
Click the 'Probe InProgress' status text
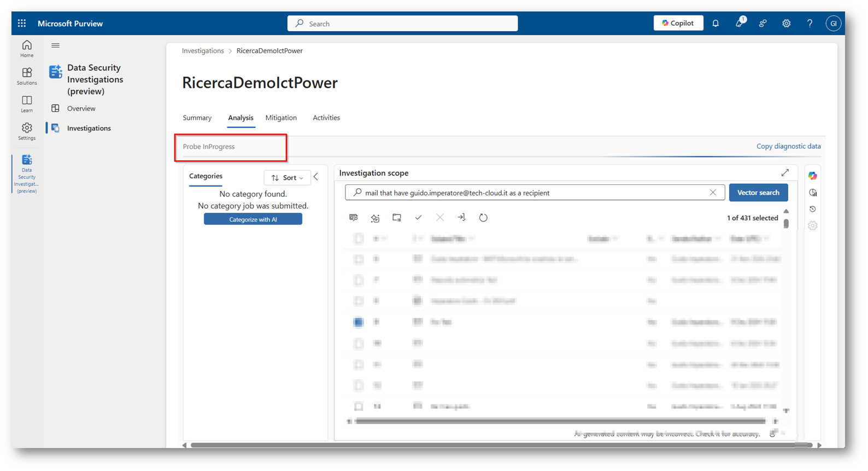(x=209, y=147)
